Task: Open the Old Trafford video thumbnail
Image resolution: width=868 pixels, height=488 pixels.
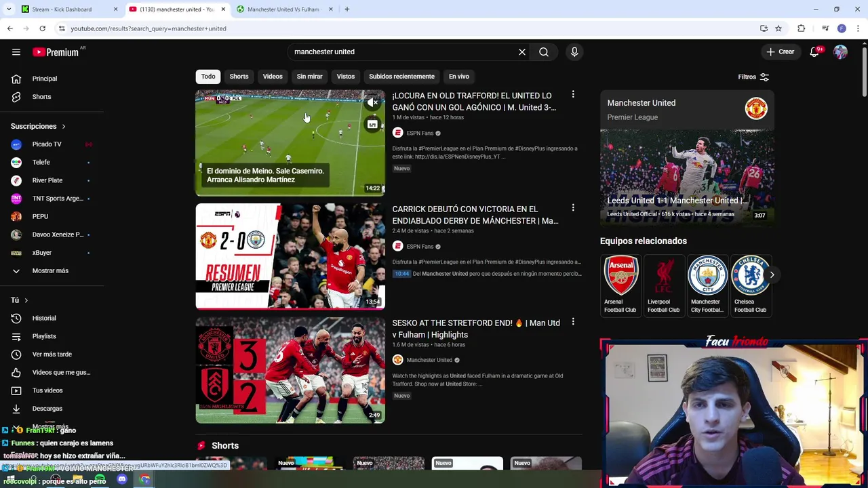Action: coord(290,143)
